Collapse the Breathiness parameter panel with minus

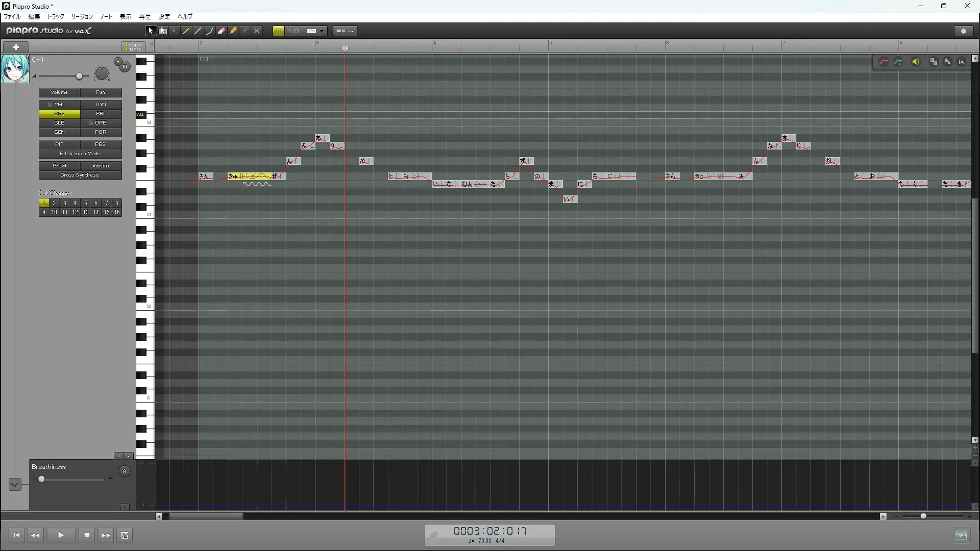point(125,507)
